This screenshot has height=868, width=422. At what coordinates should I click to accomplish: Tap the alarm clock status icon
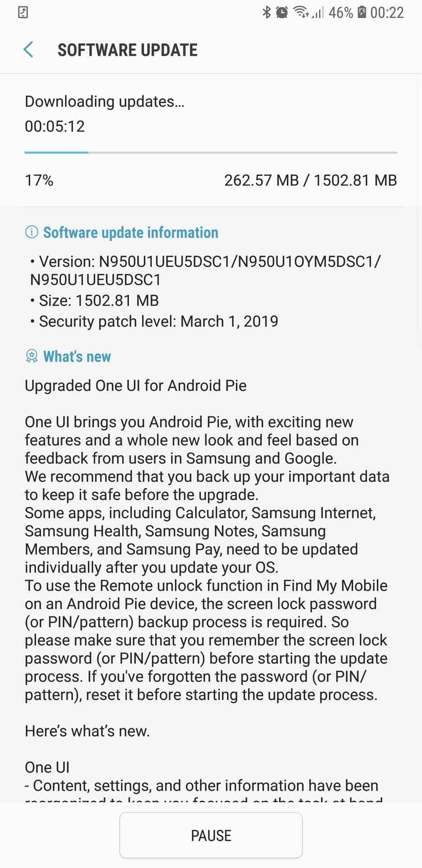point(282,12)
